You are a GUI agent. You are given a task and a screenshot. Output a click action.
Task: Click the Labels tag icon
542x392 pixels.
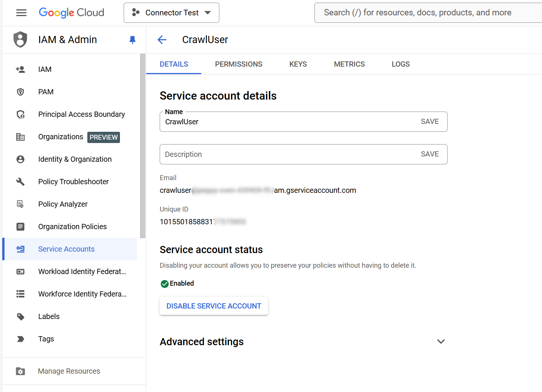coord(20,317)
